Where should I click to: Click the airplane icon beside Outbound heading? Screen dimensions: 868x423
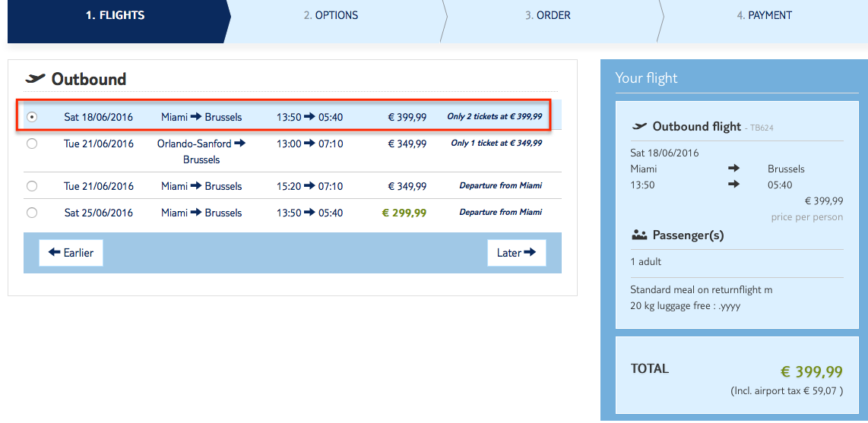pyautogui.click(x=35, y=78)
